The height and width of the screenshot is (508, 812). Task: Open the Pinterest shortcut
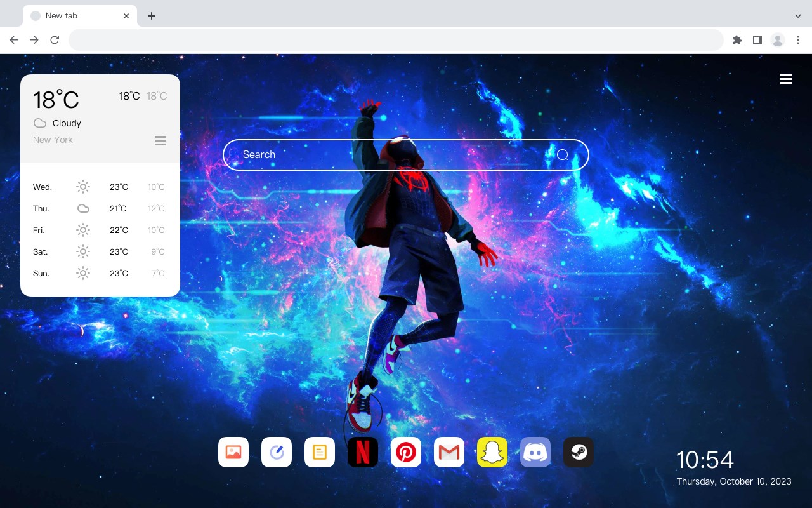(x=406, y=452)
